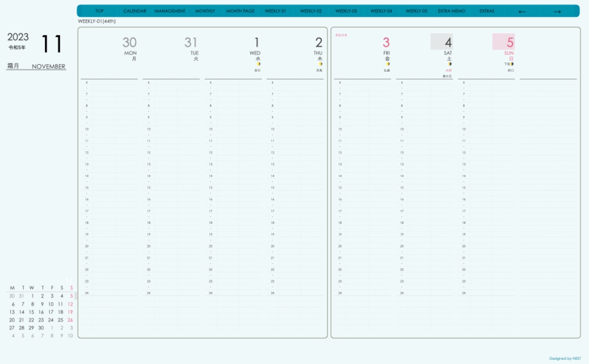589x364 pixels.
Task: Jump to the MONTHLY tab
Action: tap(205, 11)
